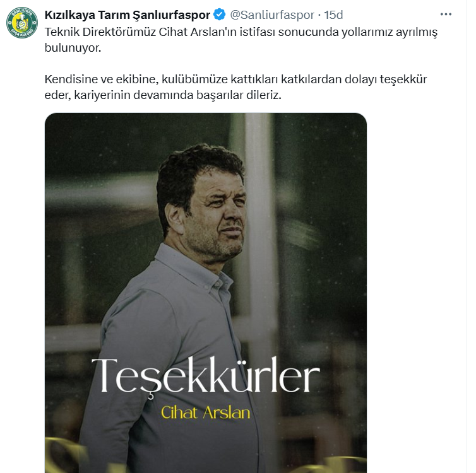
Task: Visit the @Sanliurfaspor handle link
Action: pos(272,15)
